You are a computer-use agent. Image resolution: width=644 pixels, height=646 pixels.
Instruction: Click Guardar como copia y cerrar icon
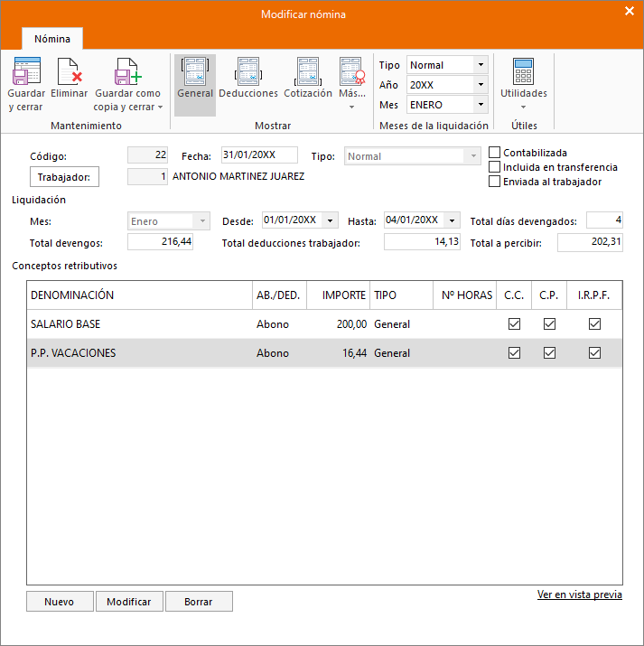click(127, 70)
